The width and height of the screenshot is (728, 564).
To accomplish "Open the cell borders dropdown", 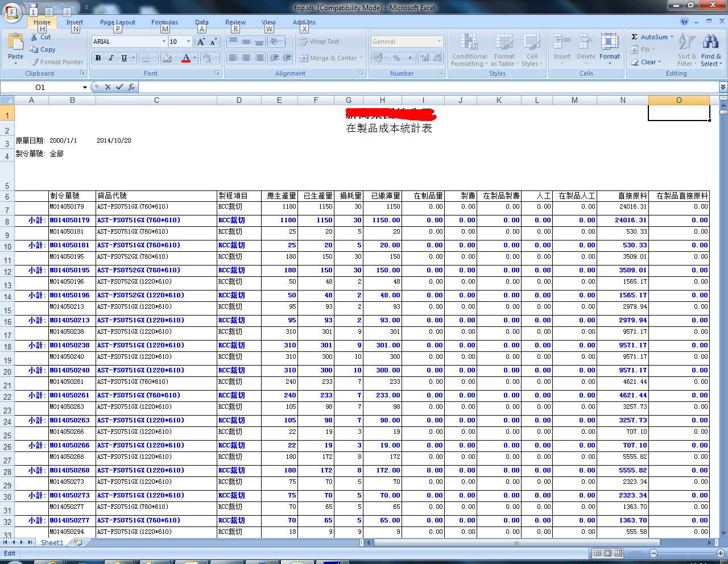I will (155, 58).
